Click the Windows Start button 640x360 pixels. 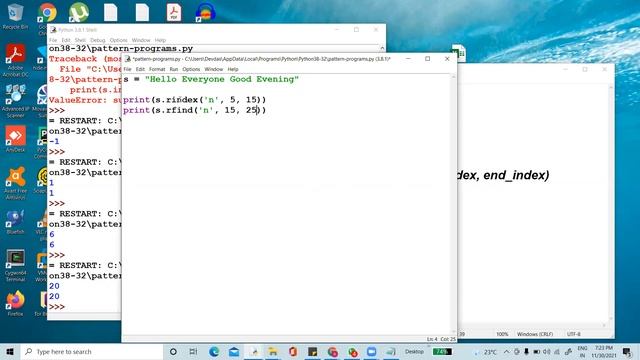(10, 351)
